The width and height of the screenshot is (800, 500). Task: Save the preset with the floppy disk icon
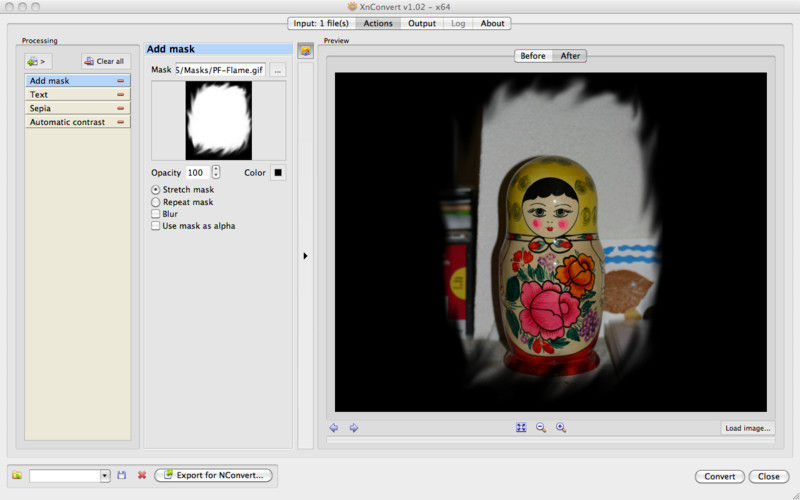click(122, 476)
